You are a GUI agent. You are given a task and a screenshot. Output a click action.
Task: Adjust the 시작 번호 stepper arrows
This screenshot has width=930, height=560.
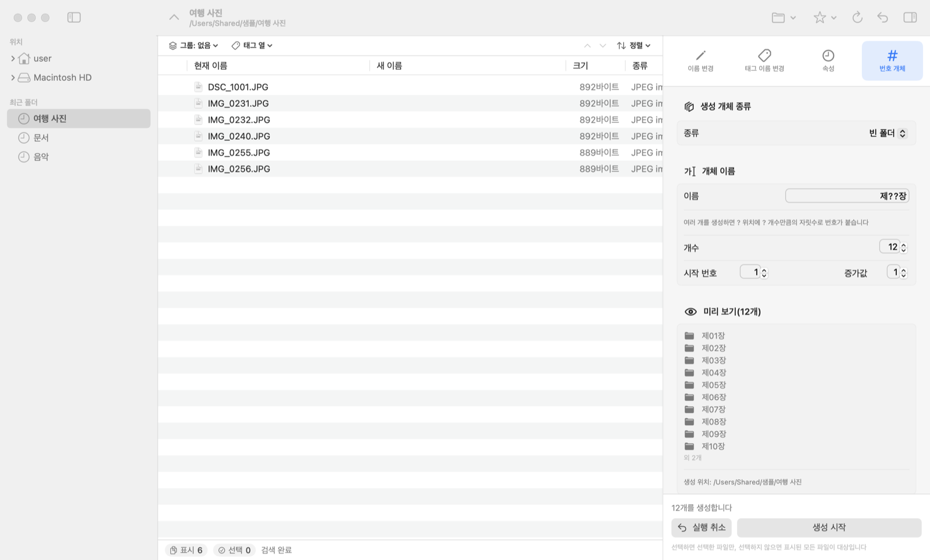pyautogui.click(x=764, y=272)
